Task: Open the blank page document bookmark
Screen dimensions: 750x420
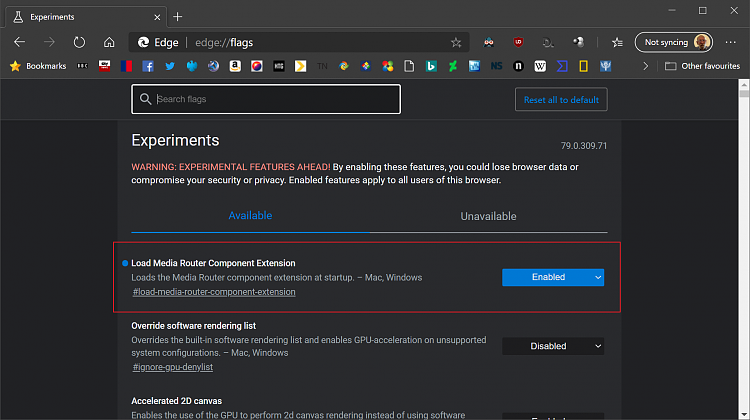Action: (409, 66)
